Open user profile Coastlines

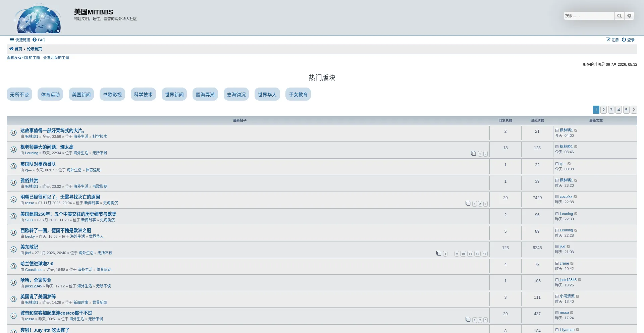34,270
